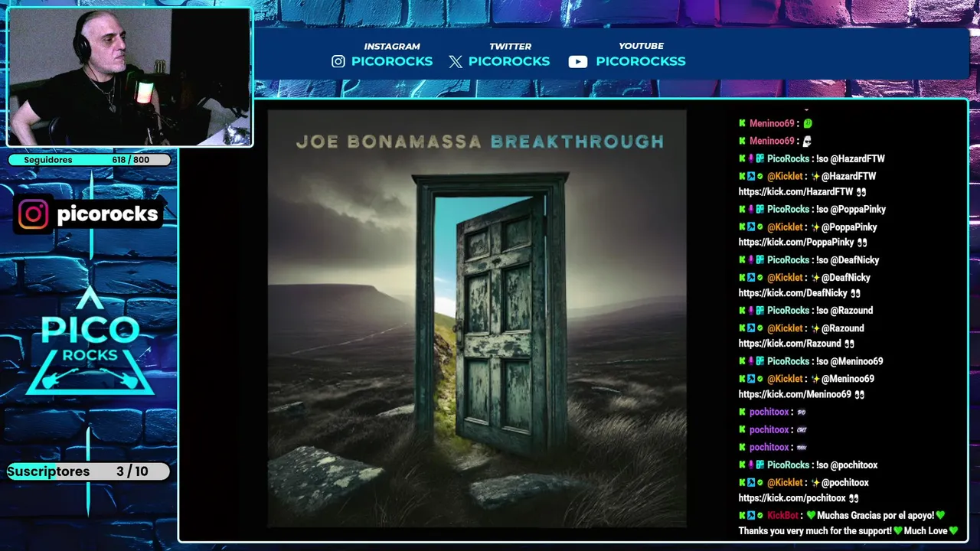The height and width of the screenshot is (551, 980).
Task: Click the Kick badge before KickBot's name
Action: [742, 516]
